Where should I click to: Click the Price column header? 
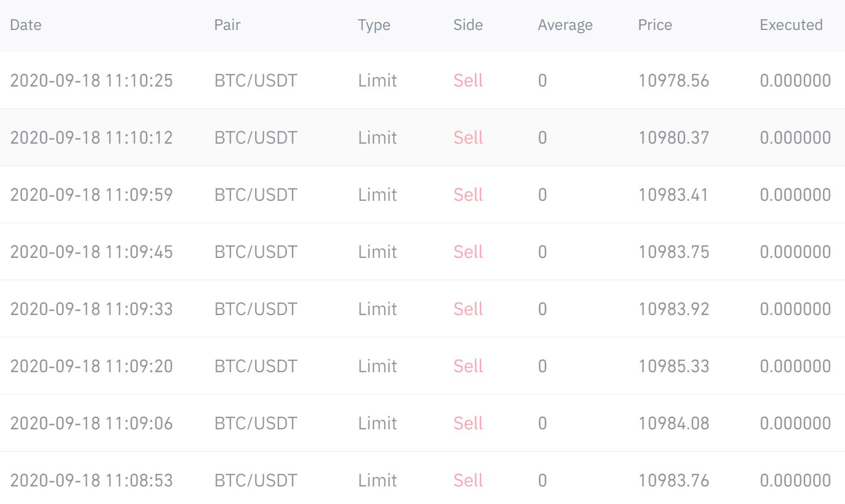click(655, 25)
